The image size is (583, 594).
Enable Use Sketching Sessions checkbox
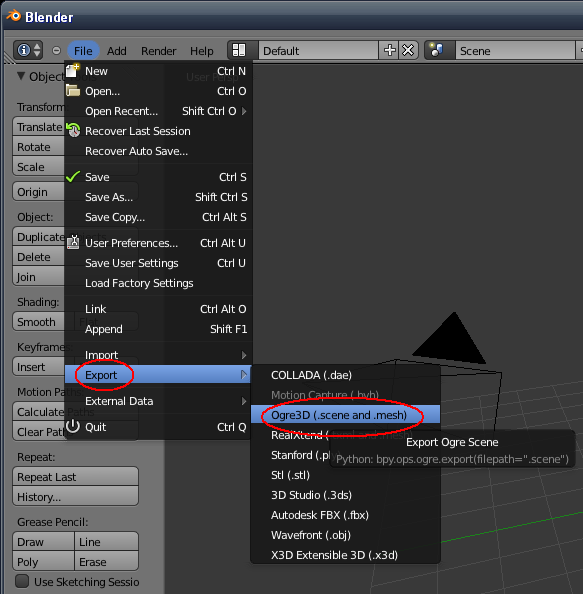[x=22, y=581]
